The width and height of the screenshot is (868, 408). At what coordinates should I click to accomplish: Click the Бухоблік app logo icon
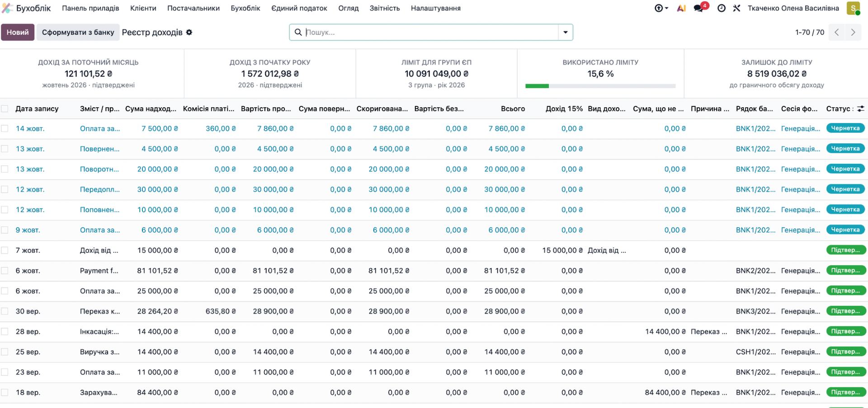pyautogui.click(x=7, y=8)
